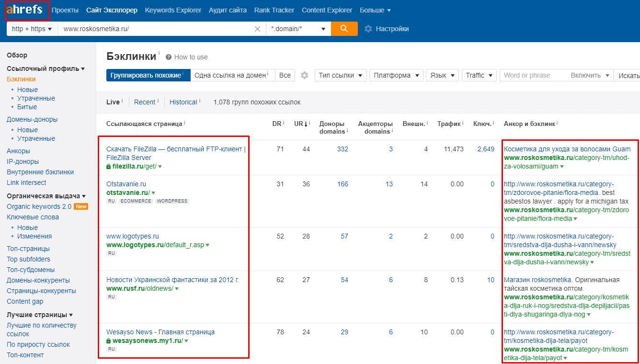This screenshot has height=364, width=640.
Task: Select the Все grouping option
Action: tap(285, 75)
